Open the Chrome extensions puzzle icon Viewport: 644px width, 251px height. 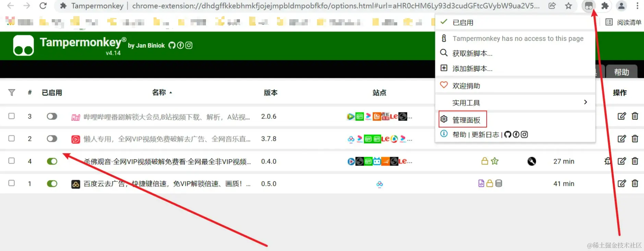pyautogui.click(x=605, y=6)
